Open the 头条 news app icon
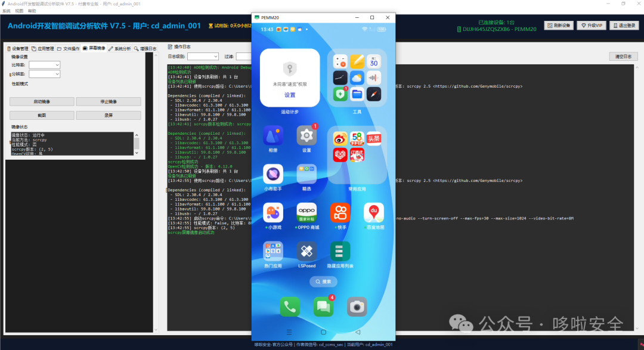Image resolution: width=644 pixels, height=350 pixels. click(x=374, y=139)
